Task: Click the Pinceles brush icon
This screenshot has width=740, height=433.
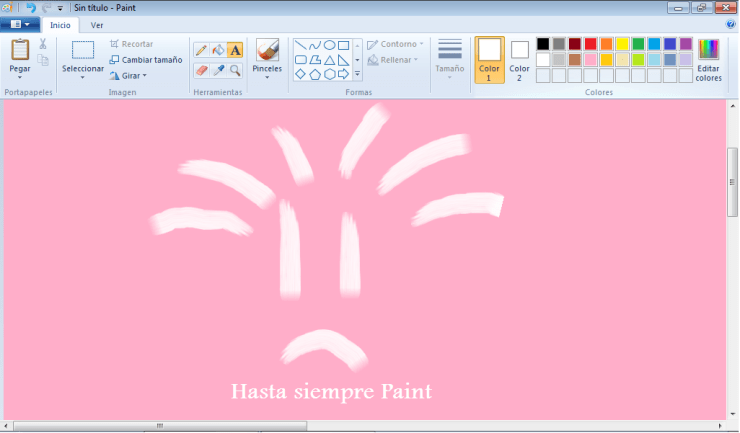Action: [267, 50]
